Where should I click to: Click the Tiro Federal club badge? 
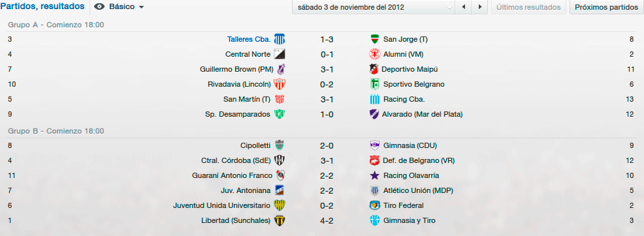coord(374,205)
